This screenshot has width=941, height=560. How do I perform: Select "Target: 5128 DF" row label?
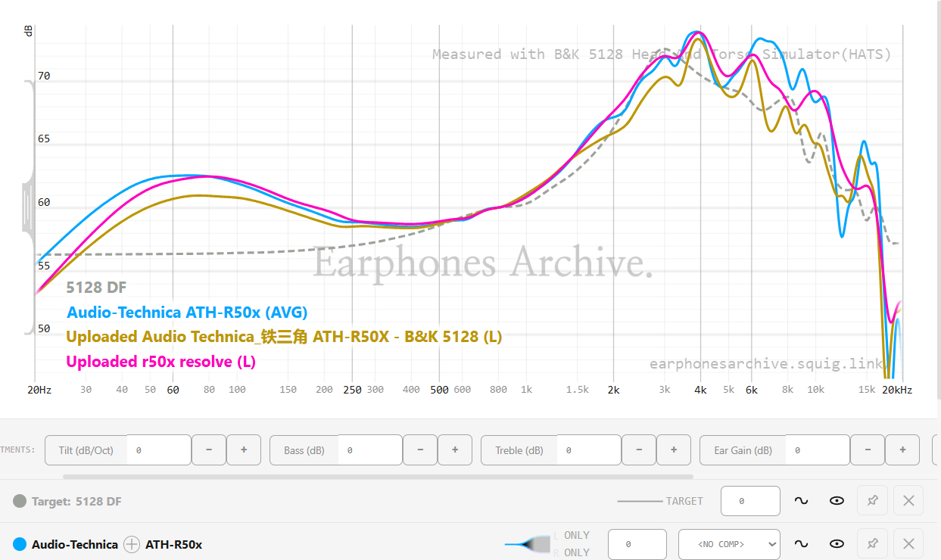[x=76, y=501]
